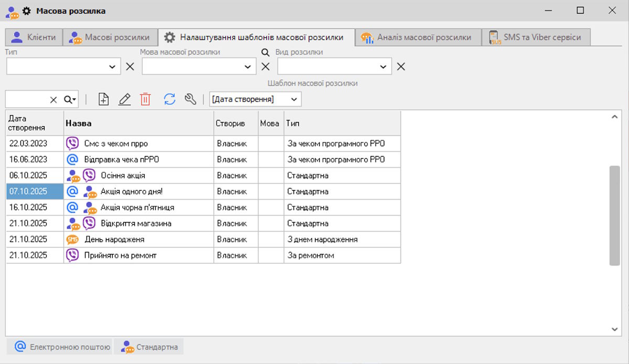Switch to the Клієнти tab
Image resolution: width=629 pixels, height=364 pixels.
coord(34,37)
